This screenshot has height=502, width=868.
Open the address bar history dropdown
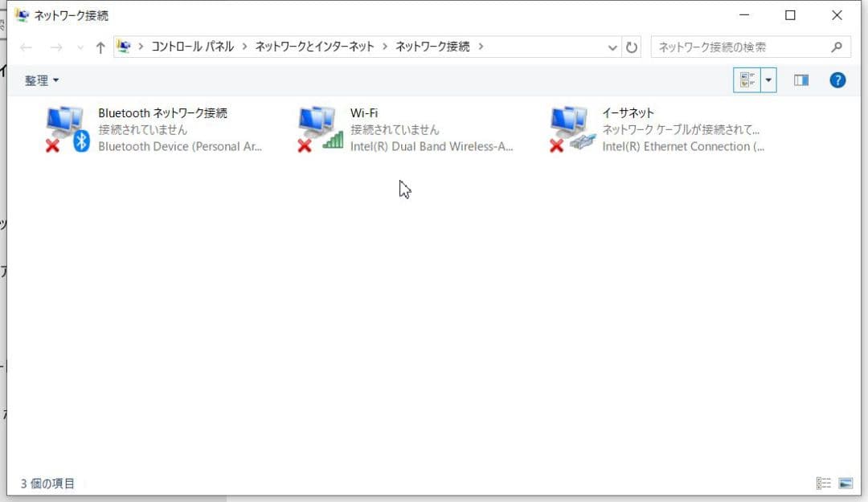pyautogui.click(x=612, y=47)
